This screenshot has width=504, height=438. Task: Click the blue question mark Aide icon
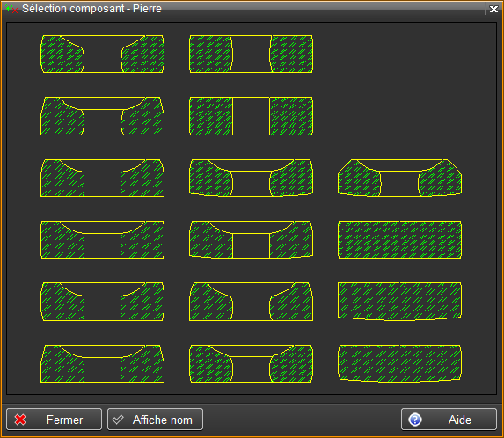(414, 420)
